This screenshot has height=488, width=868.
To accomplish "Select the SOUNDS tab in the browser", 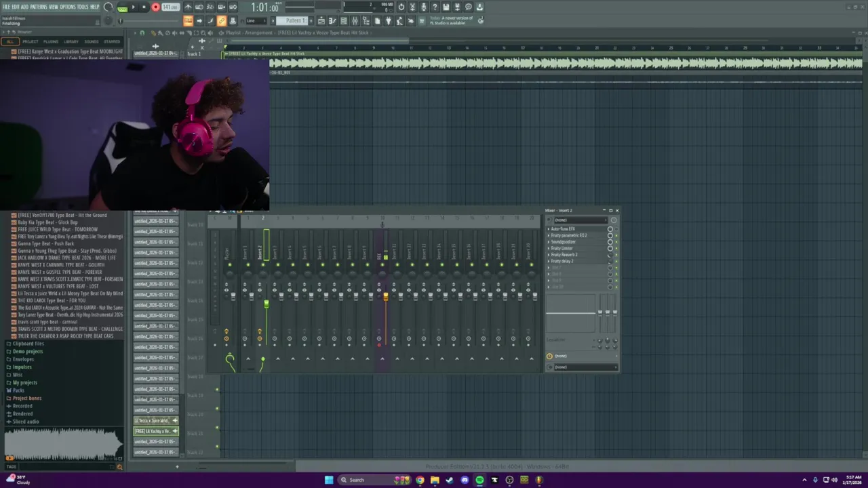I will (x=91, y=41).
